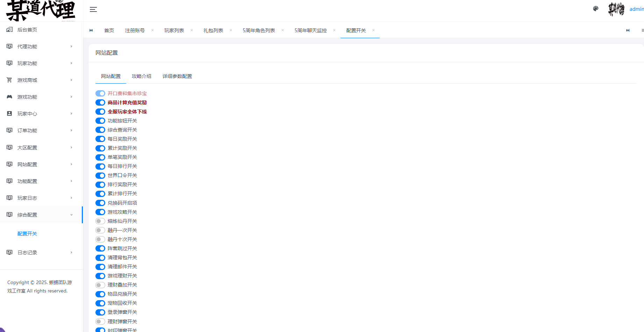Click the hamburger menu collapse icon
Viewport: 644px width, 332px height.
pos(93,9)
